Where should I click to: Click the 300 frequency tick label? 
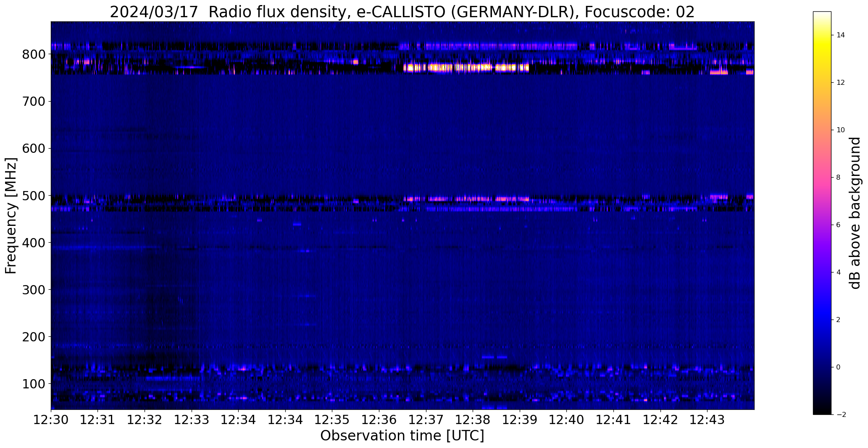[34, 290]
